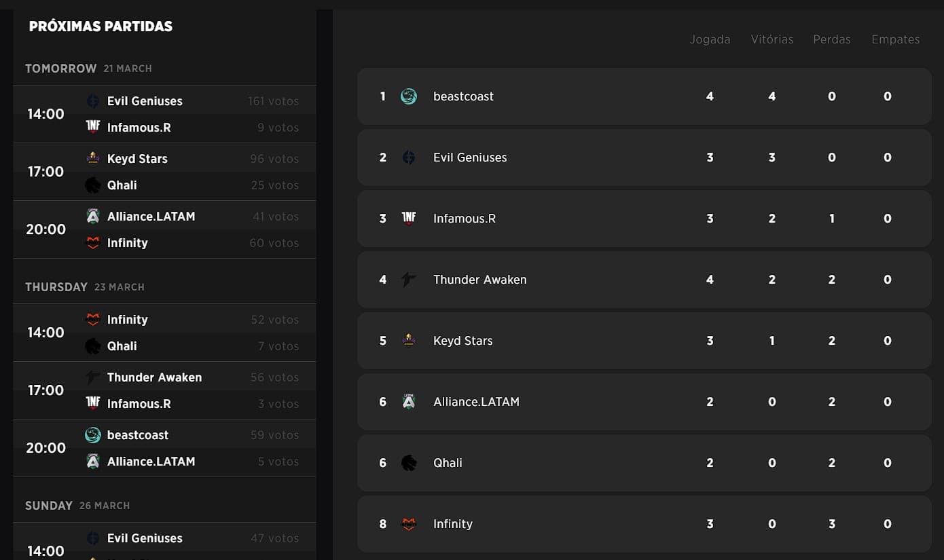Click the Alliance.LATAM logo in the standings table
This screenshot has height=560, width=944.
pos(409,402)
